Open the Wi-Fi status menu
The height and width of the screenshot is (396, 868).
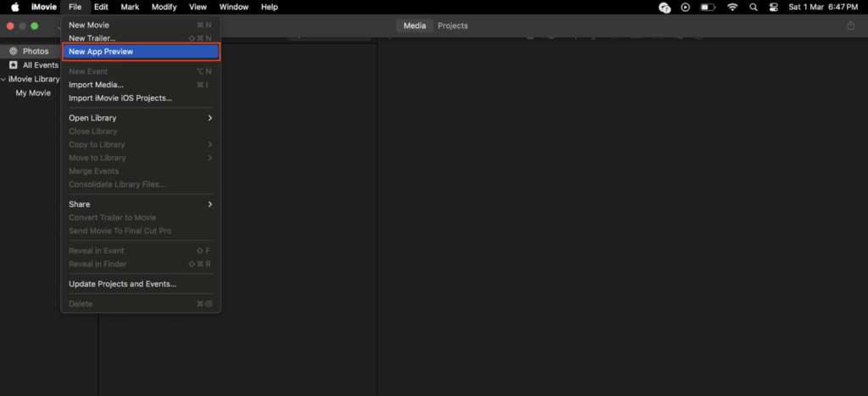[732, 7]
